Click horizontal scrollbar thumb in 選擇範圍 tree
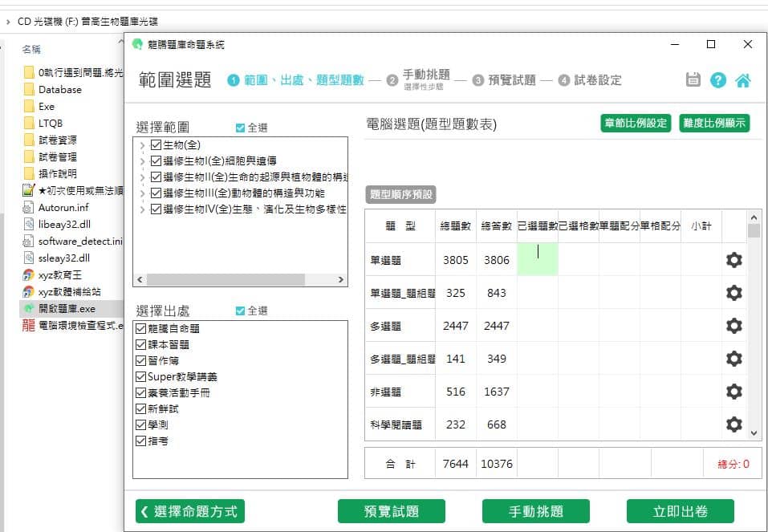The height and width of the screenshot is (532, 768). pos(226,280)
